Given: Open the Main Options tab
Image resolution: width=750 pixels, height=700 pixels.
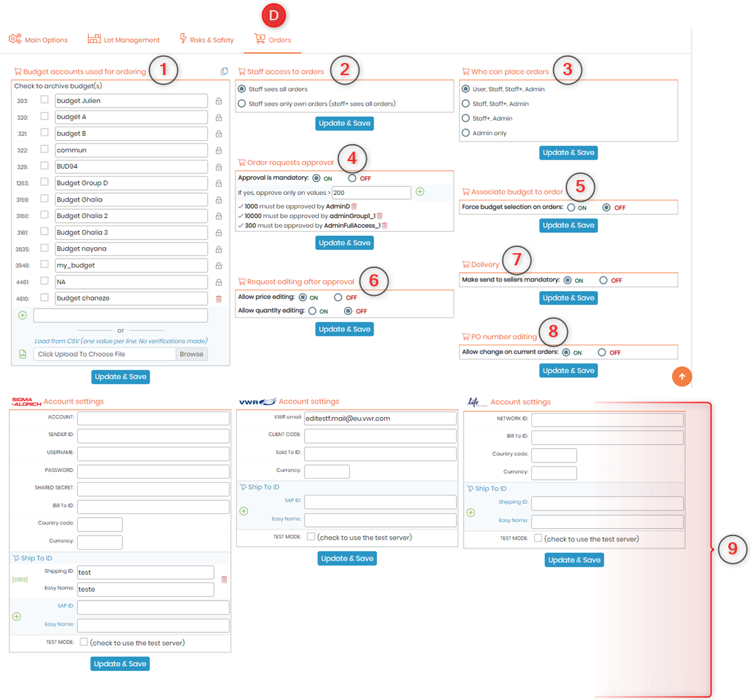Looking at the screenshot, I should coord(39,39).
